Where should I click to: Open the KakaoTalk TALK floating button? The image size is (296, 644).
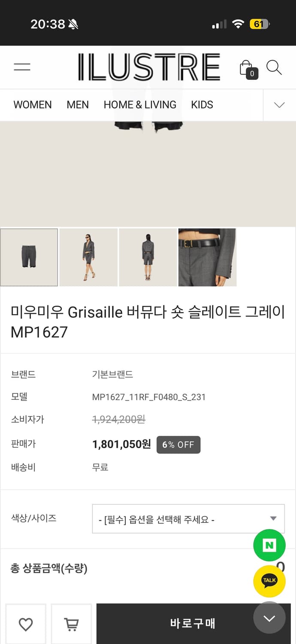point(269,580)
